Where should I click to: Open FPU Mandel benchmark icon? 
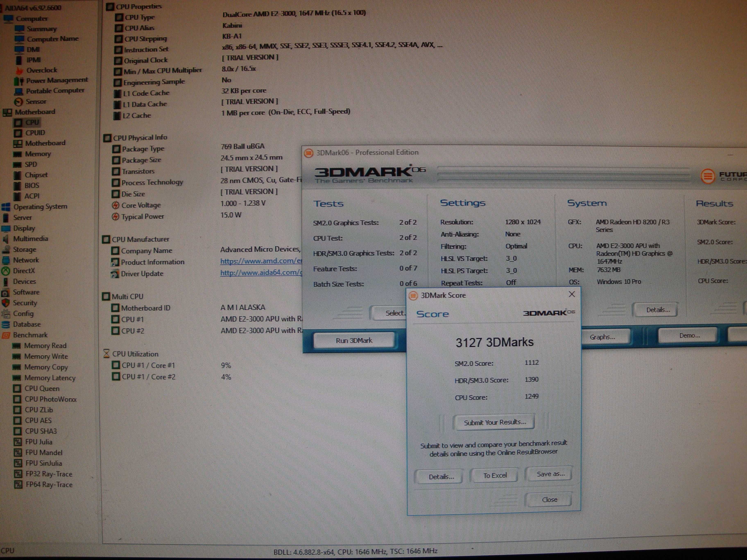18,453
